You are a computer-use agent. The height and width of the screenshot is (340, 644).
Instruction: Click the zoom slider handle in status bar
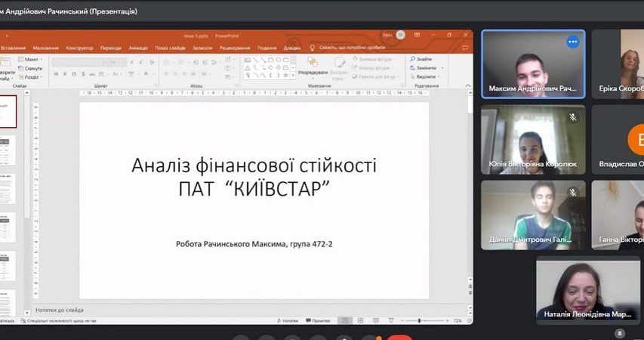pyautogui.click(x=419, y=320)
